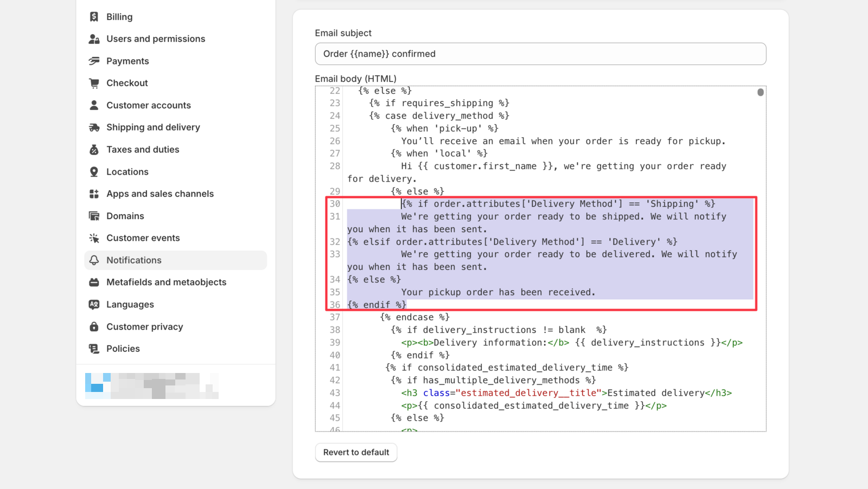Screen dimensions: 868x489
Task: Click the 'Delivery information:' HTML line
Action: (x=572, y=343)
